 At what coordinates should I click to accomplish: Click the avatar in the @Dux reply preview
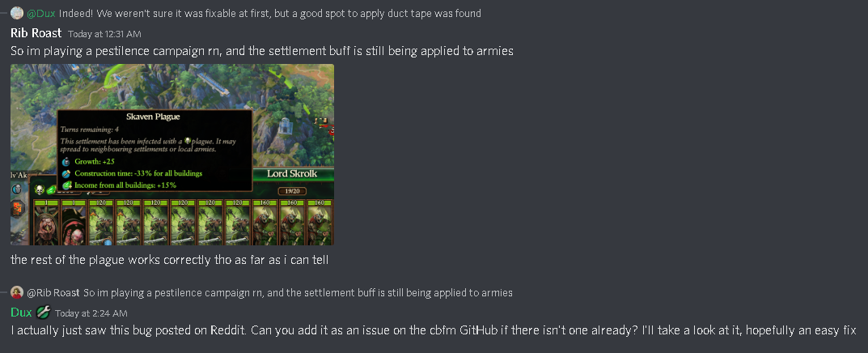[17, 13]
